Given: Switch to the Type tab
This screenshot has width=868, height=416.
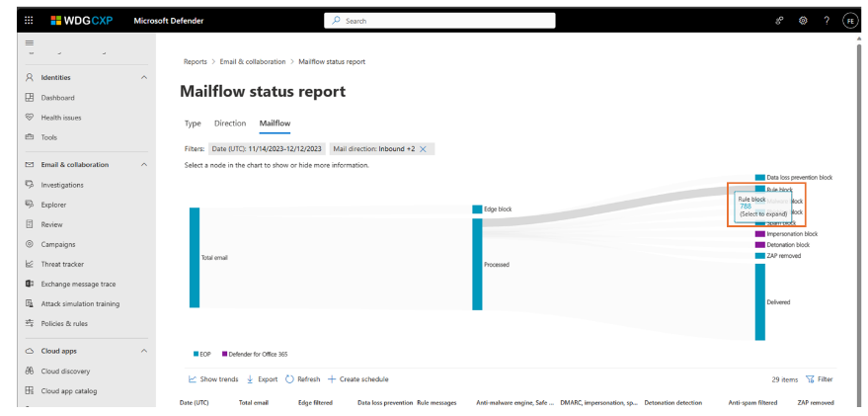Looking at the screenshot, I should coord(193,124).
